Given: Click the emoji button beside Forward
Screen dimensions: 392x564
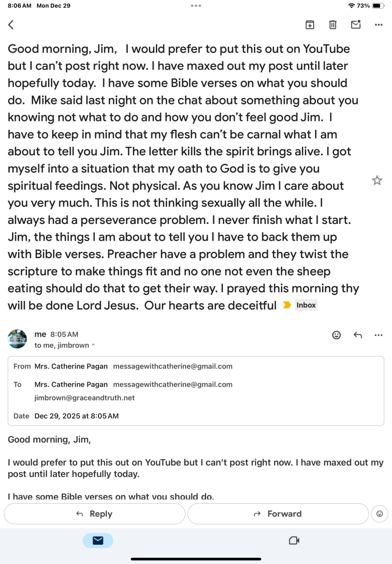Looking at the screenshot, I should [x=379, y=514].
